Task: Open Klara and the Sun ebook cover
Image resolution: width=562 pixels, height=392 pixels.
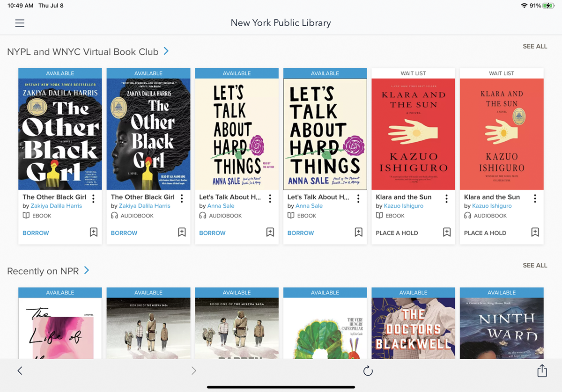Action: (414, 134)
